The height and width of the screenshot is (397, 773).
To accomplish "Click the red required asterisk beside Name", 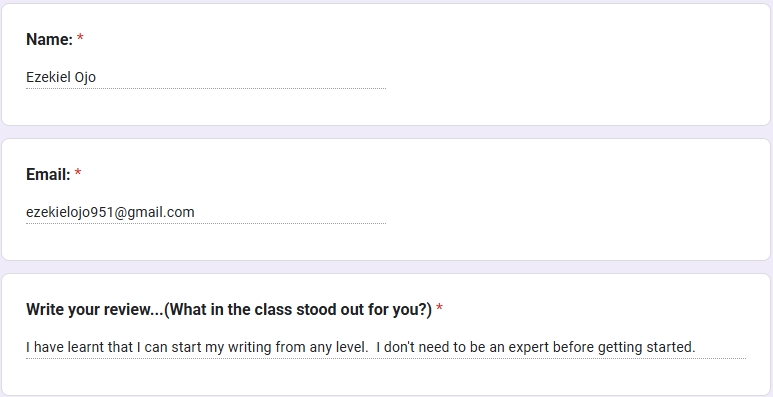I will [x=80, y=38].
